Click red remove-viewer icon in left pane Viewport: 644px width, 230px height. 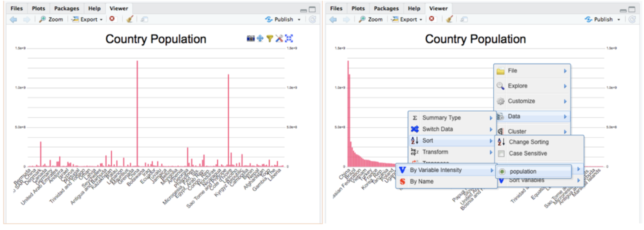(x=112, y=19)
